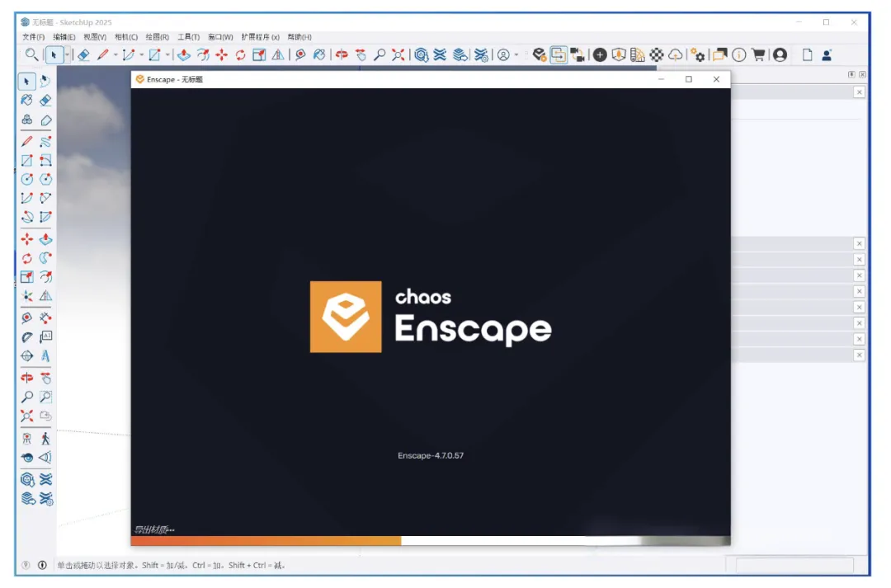Screen dimensions: 891x588
Task: Activate the Orbit tool in the top toolbar
Action: (342, 54)
